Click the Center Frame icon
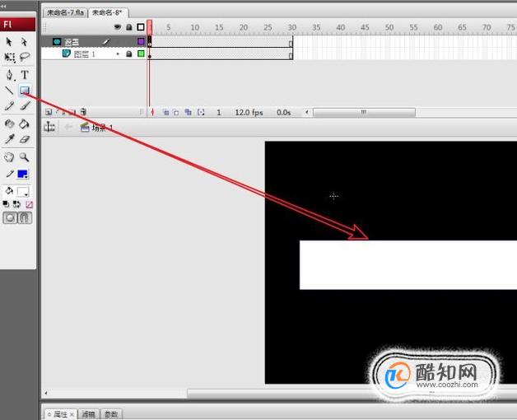This screenshot has width=517, height=420. [x=152, y=112]
